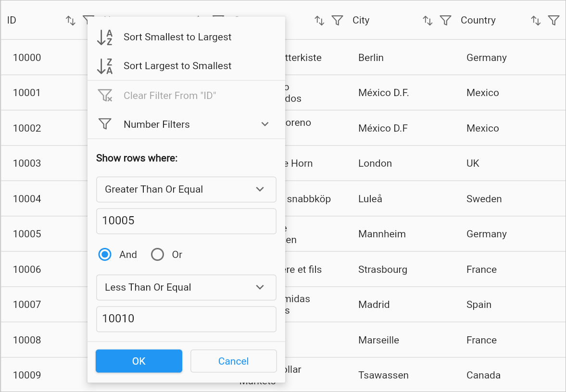This screenshot has width=566, height=392.
Task: Select the ID cell 10009
Action: (x=27, y=375)
